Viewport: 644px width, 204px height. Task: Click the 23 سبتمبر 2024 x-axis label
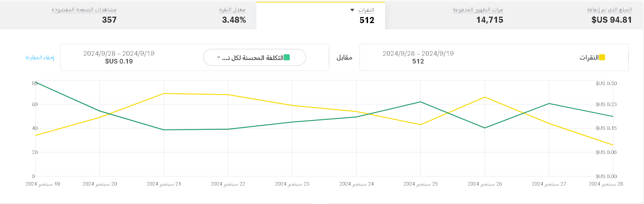(x=292, y=184)
